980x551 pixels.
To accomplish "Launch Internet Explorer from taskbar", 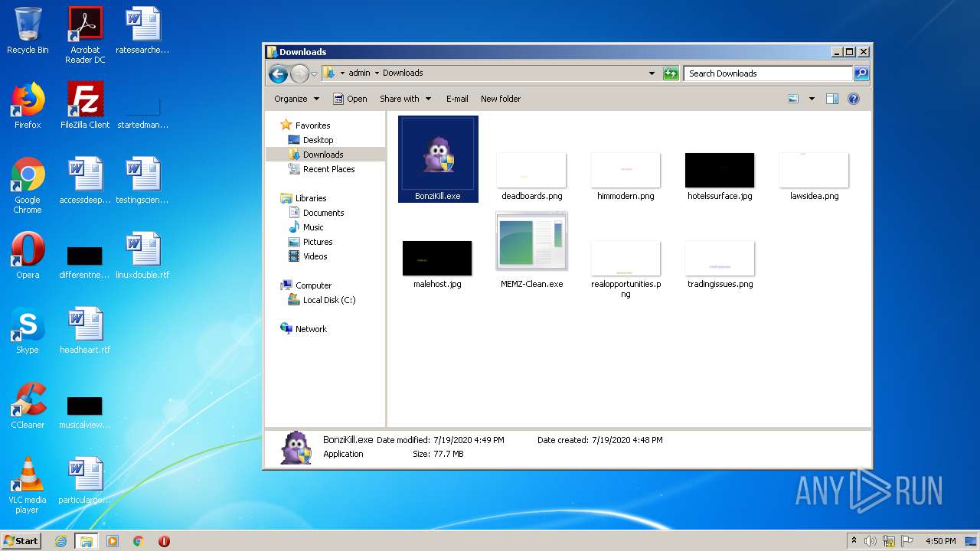I will point(61,541).
